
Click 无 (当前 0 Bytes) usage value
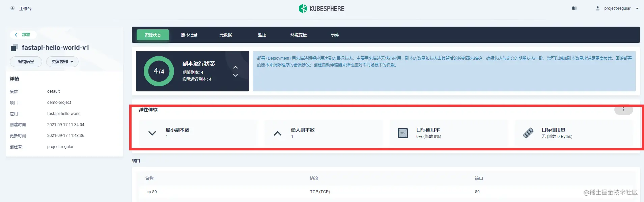(557, 137)
